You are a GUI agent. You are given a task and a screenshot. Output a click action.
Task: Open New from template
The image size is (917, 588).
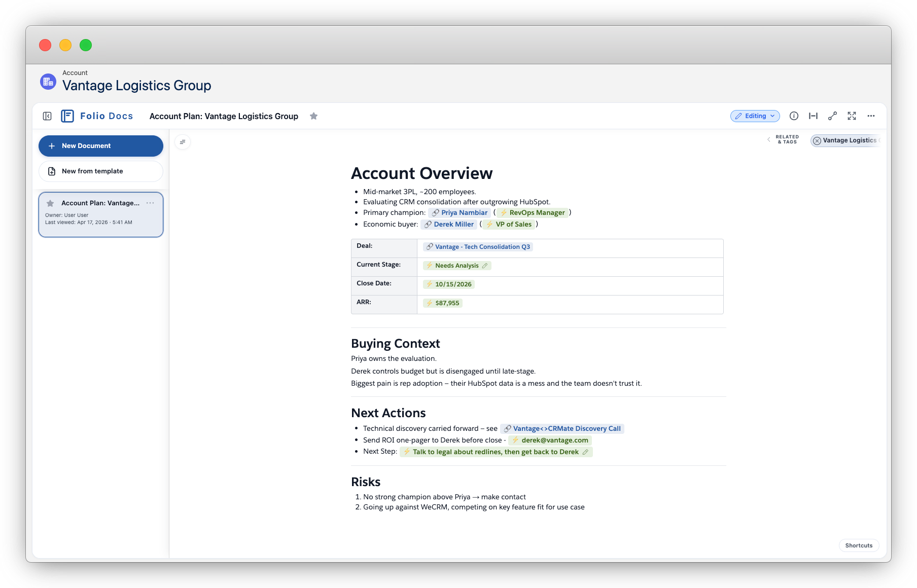100,171
